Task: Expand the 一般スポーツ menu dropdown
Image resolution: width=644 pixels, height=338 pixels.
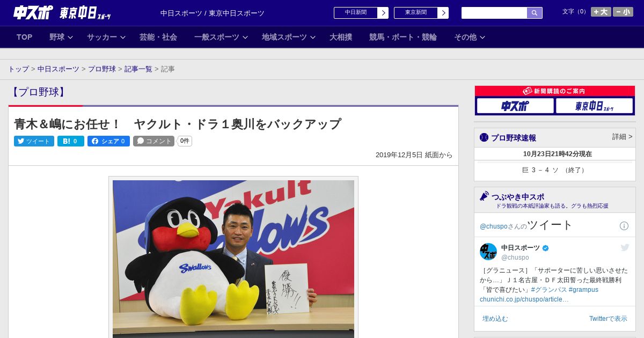Action: [221, 37]
